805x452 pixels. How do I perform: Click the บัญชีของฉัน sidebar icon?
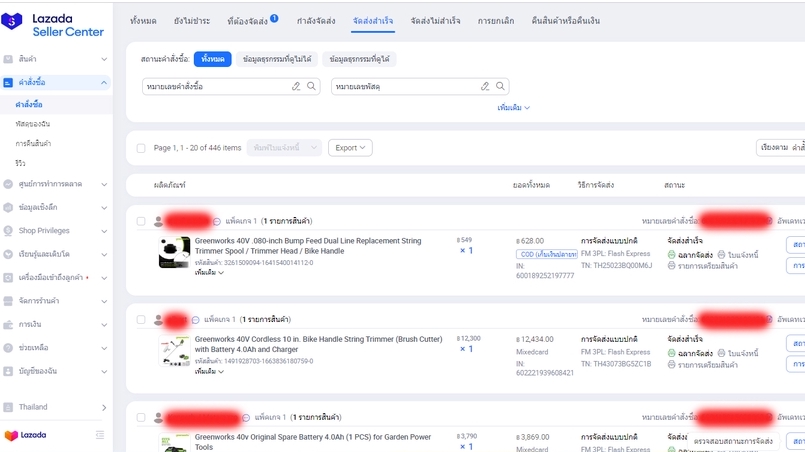[8, 371]
